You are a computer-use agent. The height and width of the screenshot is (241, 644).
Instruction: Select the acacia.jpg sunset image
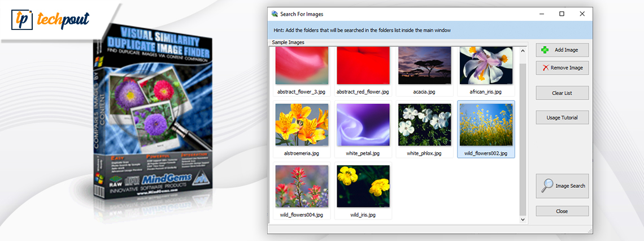click(x=424, y=65)
